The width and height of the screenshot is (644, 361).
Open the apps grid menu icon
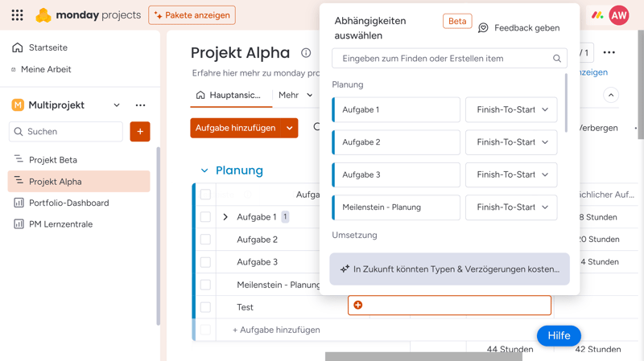(x=17, y=15)
